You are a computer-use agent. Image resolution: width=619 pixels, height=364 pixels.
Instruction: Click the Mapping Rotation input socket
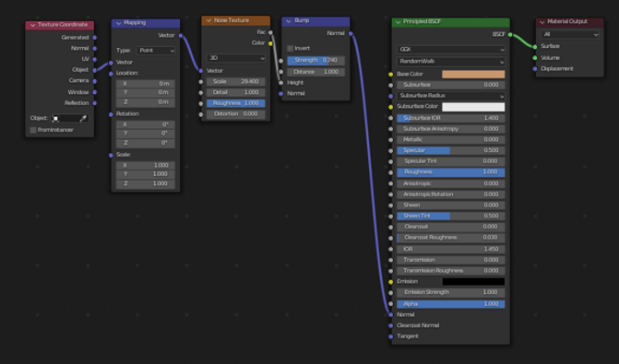(x=111, y=114)
